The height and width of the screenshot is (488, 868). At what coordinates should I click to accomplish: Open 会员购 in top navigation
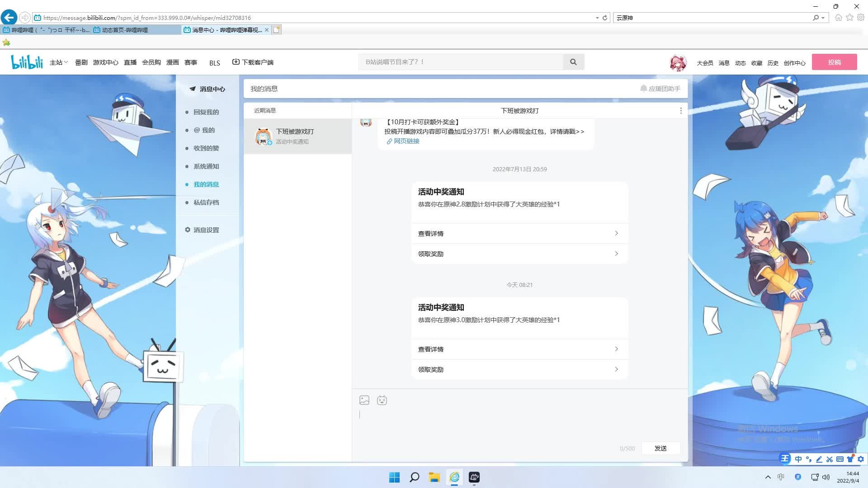click(151, 62)
